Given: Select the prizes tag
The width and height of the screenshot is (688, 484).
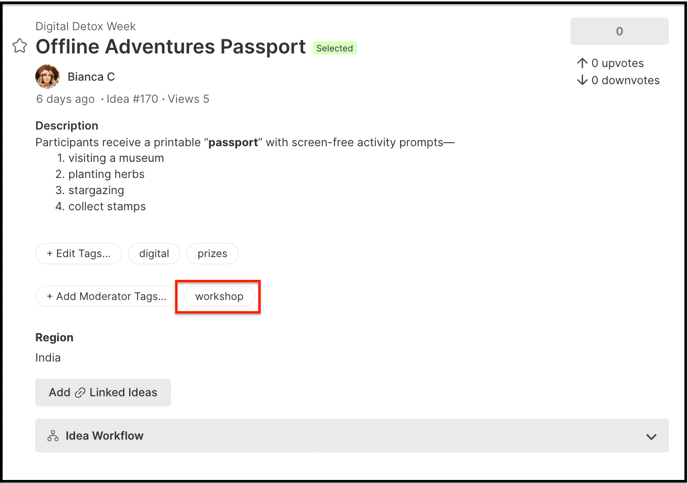Looking at the screenshot, I should (212, 254).
